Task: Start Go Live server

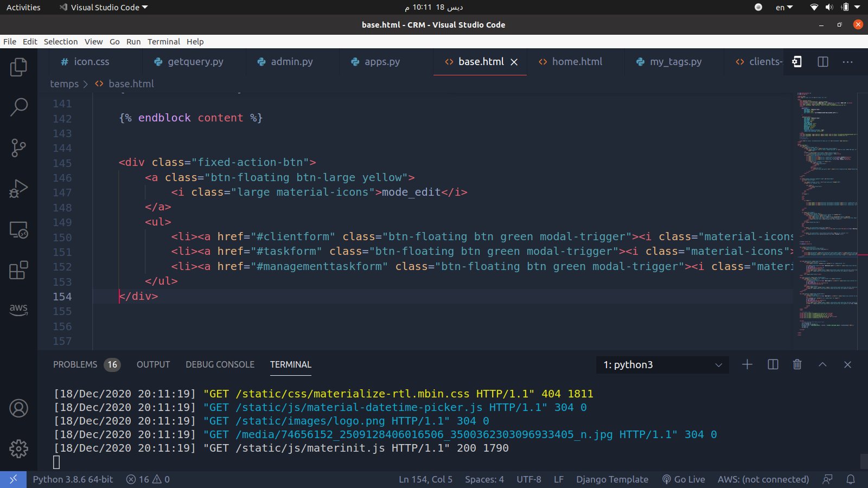Action: click(684, 479)
